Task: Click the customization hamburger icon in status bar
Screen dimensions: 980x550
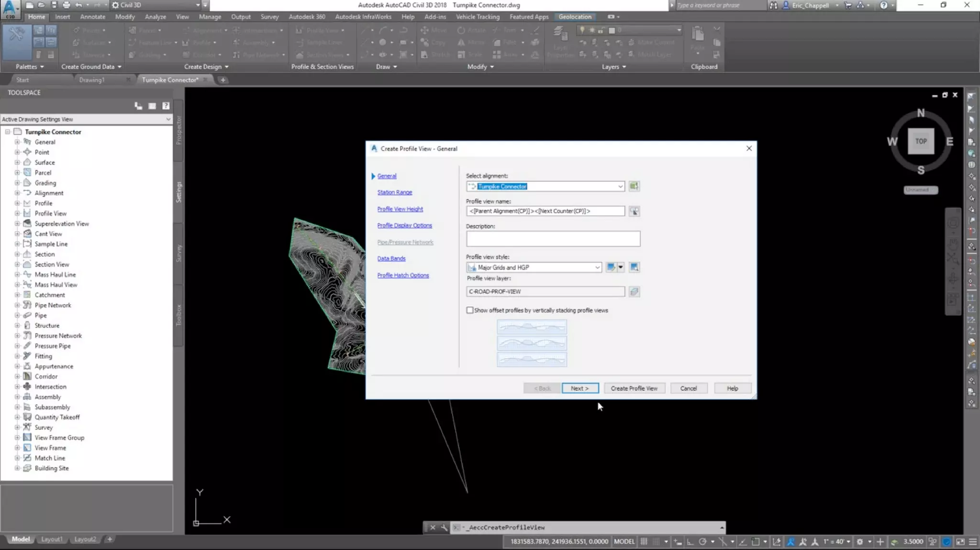Action: [973, 541]
